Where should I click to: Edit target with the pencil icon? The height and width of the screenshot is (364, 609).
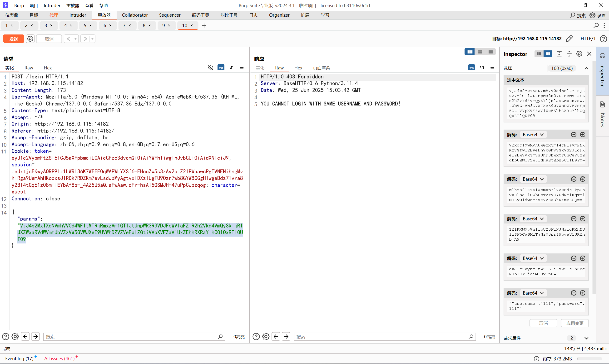[x=569, y=39]
